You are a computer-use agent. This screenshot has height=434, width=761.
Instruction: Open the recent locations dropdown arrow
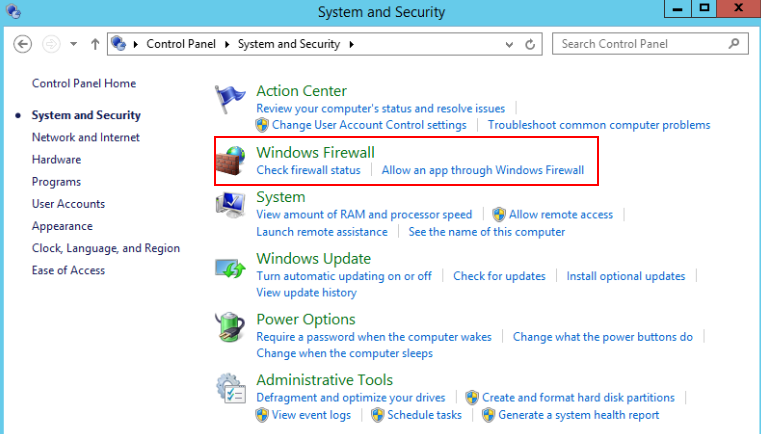[x=72, y=44]
